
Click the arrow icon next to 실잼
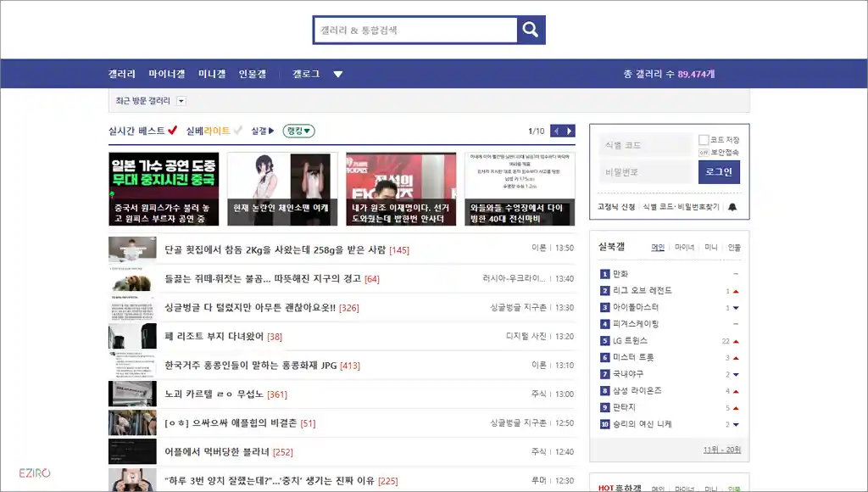272,130
